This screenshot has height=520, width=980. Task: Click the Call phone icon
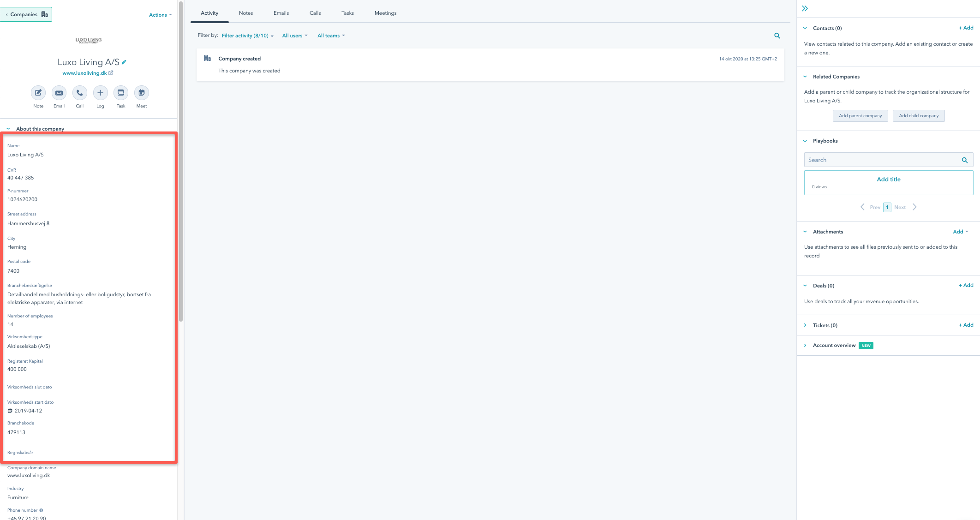[80, 93]
